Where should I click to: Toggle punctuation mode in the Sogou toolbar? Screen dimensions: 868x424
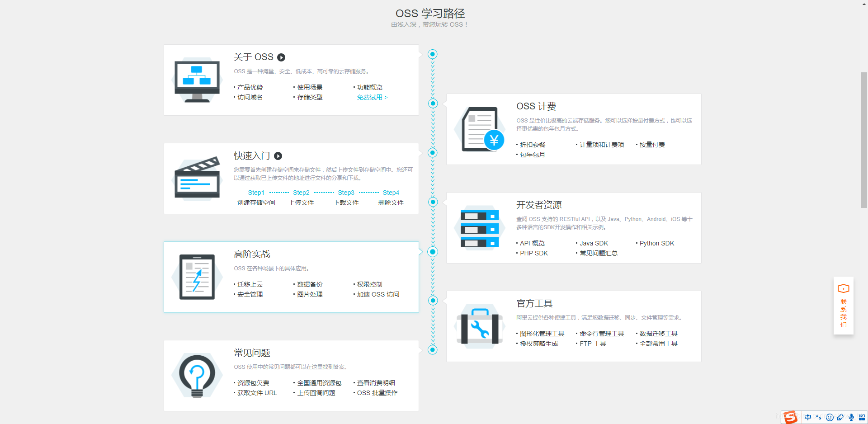click(819, 417)
